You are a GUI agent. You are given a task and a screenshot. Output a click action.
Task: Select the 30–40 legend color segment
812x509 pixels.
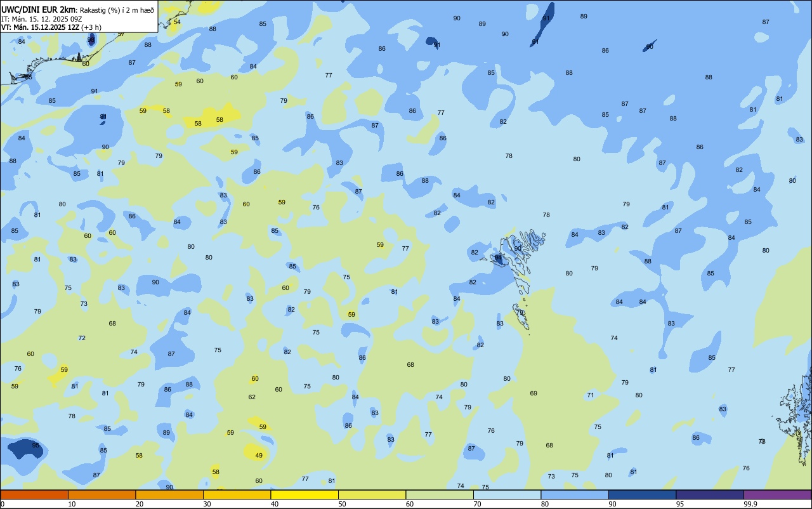(x=237, y=494)
